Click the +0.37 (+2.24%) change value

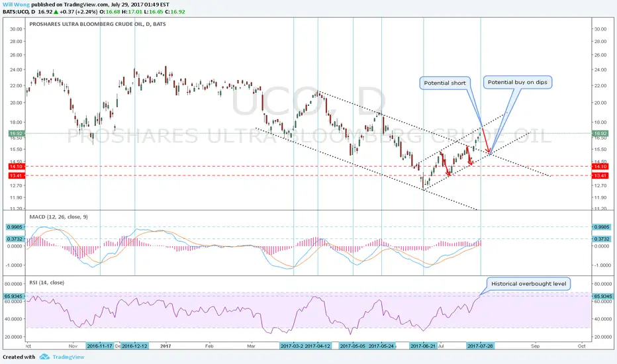pyautogui.click(x=78, y=12)
